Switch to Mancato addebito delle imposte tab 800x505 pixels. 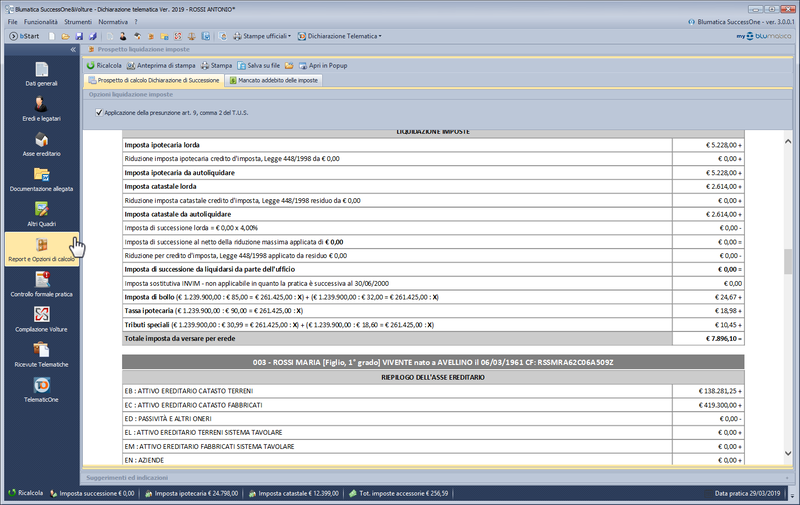273,80
